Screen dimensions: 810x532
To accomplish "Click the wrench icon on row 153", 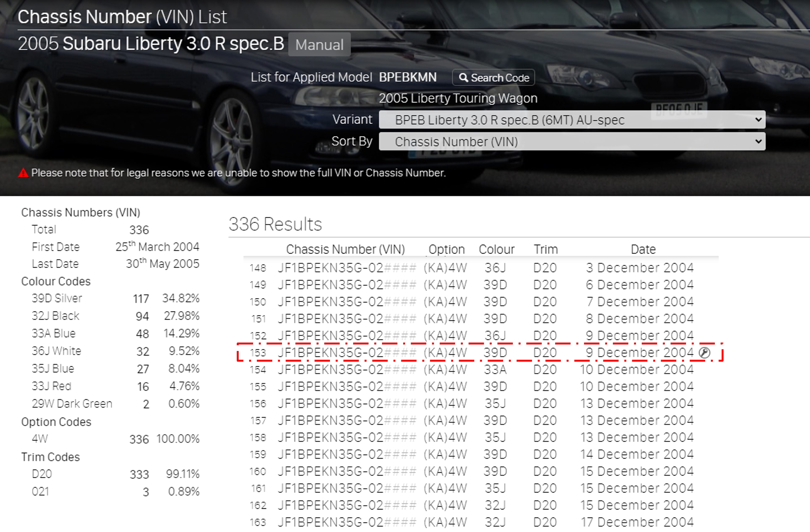I will [704, 353].
